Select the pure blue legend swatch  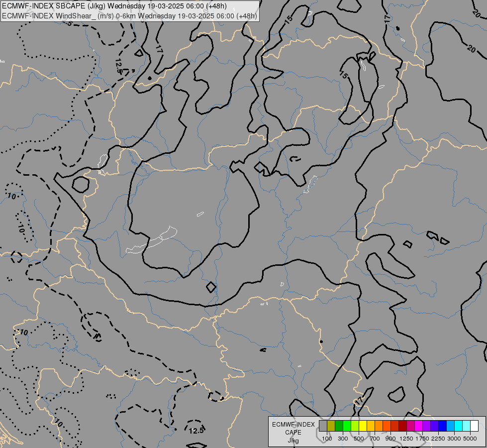(442, 426)
